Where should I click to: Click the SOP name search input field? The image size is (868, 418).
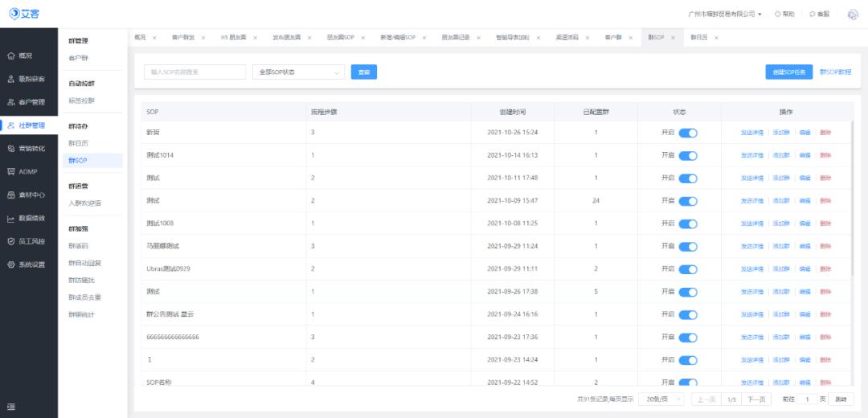point(194,72)
